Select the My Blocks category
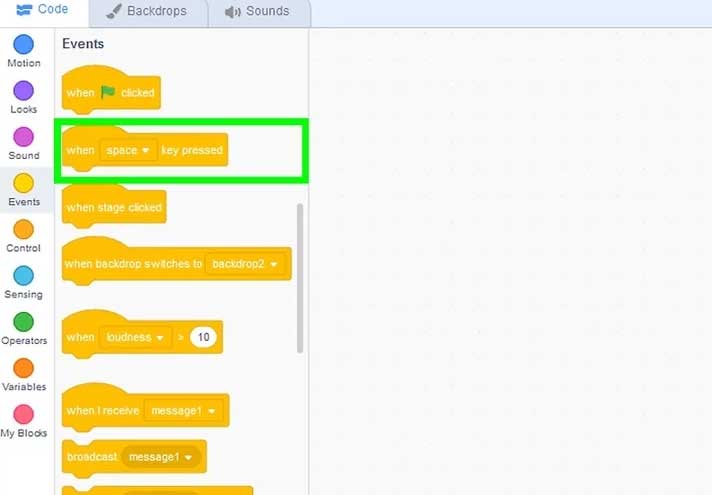Viewport: 712px width, 495px height. coord(24,421)
